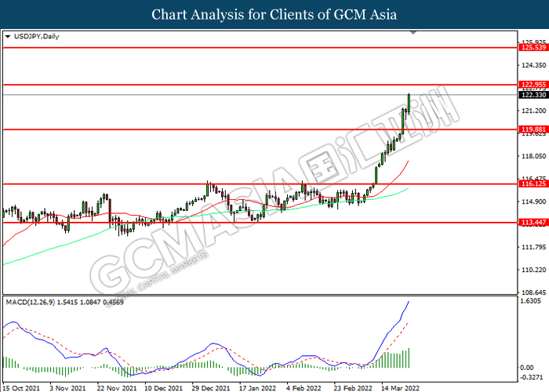Screen dimensions: 549x392
Task: Select the 116.125 level price label
Action: coord(533,183)
